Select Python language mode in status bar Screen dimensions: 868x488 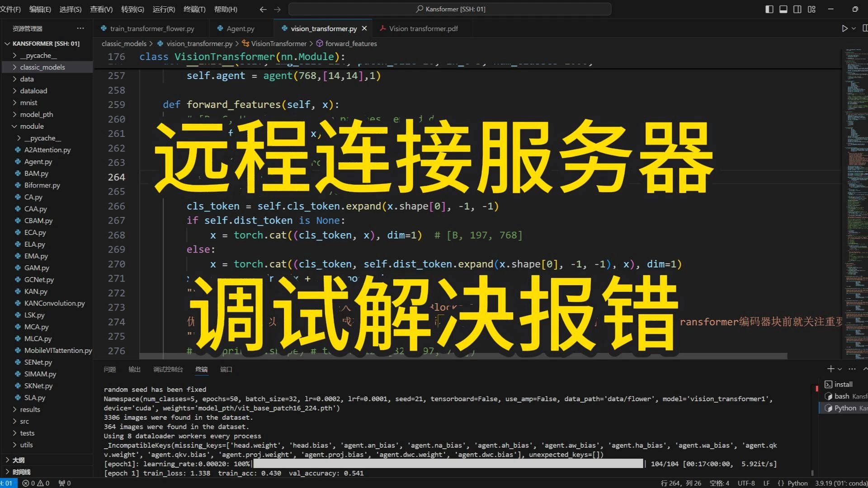tap(797, 483)
